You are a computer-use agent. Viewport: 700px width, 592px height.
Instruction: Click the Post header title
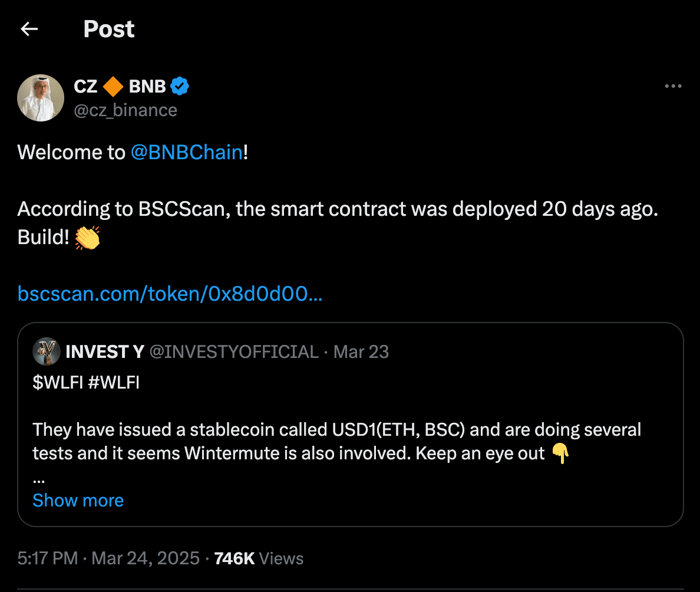click(x=108, y=28)
